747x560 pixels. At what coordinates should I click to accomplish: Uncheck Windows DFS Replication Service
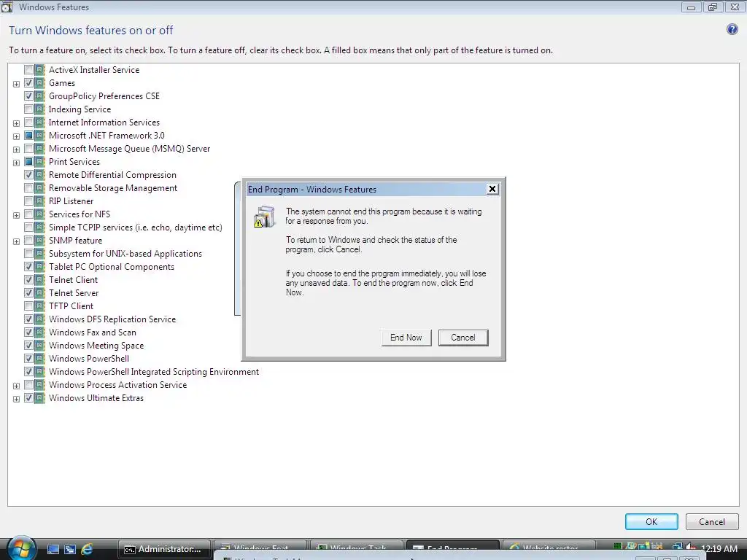[28, 319]
